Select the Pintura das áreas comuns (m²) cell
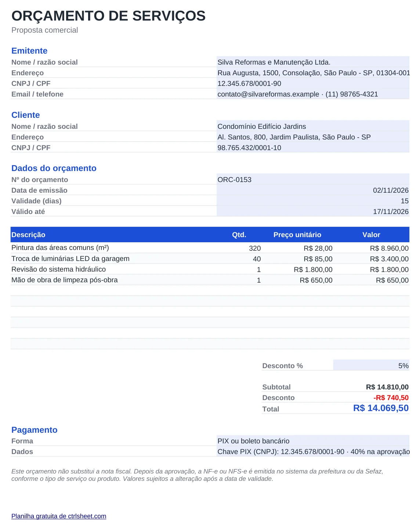The width and height of the screenshot is (420, 530). tap(113, 248)
